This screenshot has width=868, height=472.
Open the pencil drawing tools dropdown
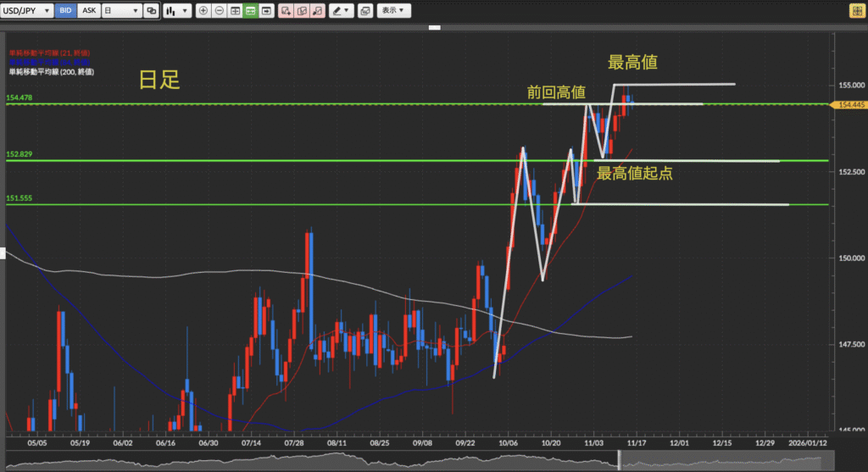tap(342, 11)
